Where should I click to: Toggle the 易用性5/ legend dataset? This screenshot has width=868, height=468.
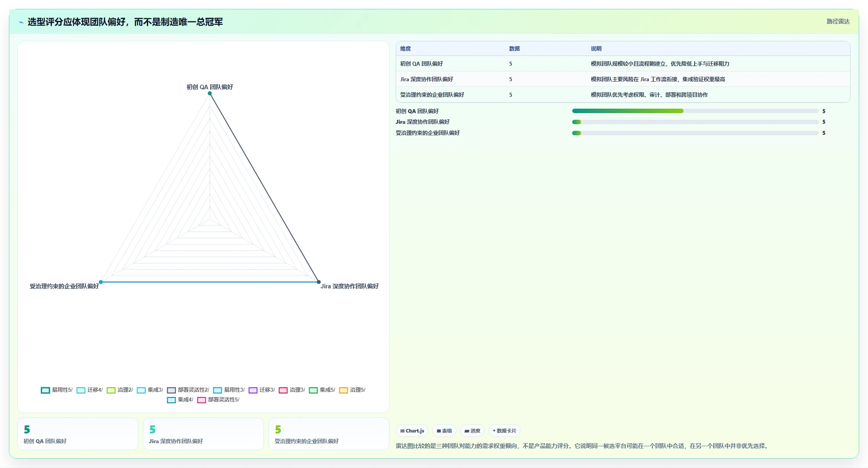click(57, 390)
